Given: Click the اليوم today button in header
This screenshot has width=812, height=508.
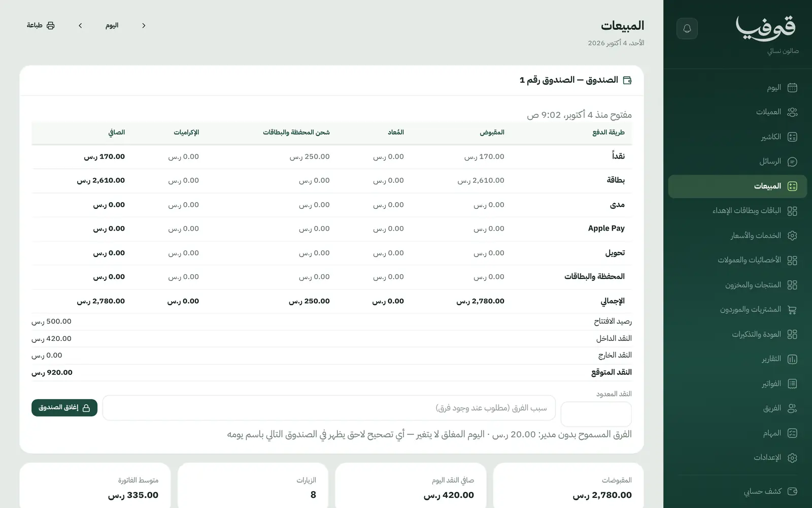Looking at the screenshot, I should pyautogui.click(x=112, y=25).
